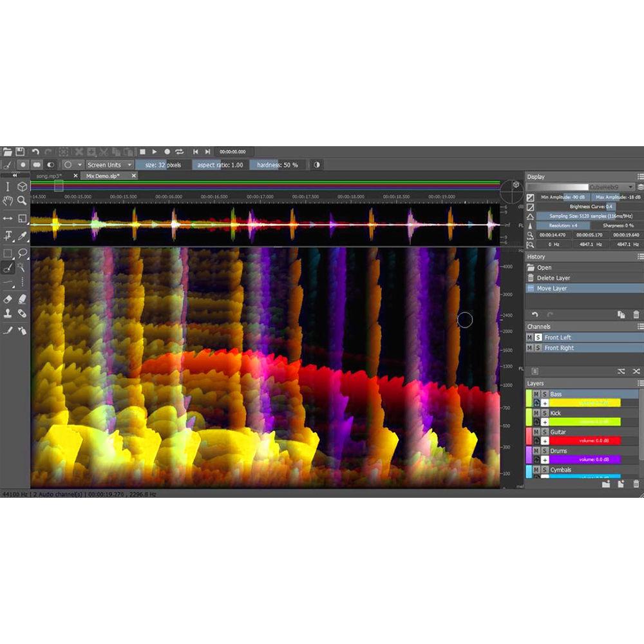Select Delete Layer in History list
Image resolution: width=644 pixels, height=644 pixels.
[x=553, y=278]
